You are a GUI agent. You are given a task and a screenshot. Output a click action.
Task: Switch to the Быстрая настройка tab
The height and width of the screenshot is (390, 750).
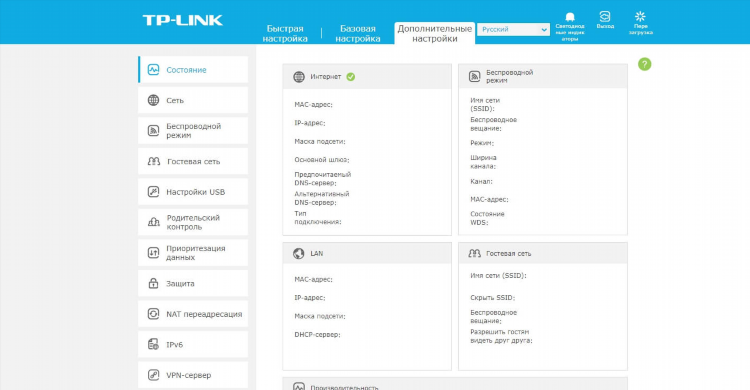(285, 33)
